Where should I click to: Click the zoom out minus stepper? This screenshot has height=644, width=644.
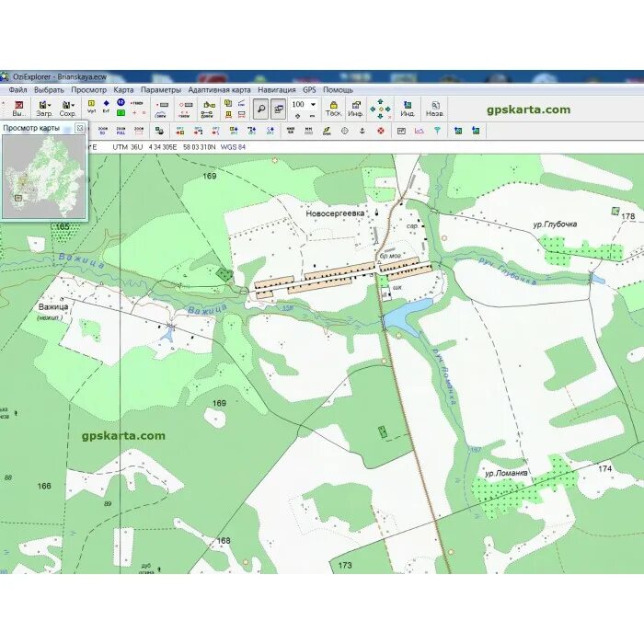(x=312, y=116)
